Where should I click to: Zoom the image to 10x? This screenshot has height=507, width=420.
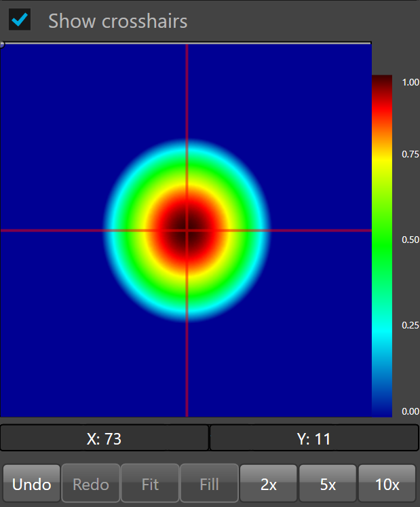click(x=387, y=484)
